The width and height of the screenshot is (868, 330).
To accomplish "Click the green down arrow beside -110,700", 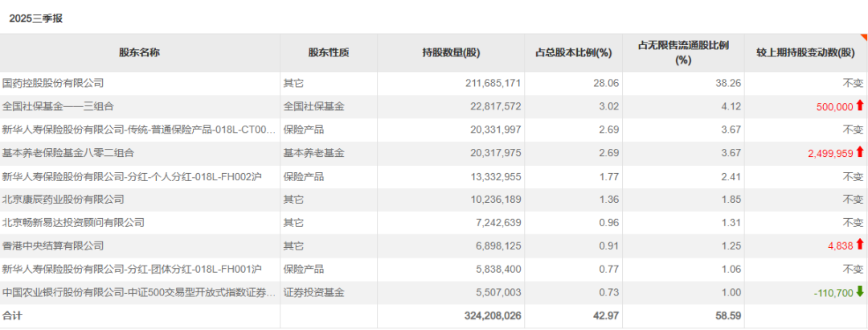I will [x=859, y=291].
